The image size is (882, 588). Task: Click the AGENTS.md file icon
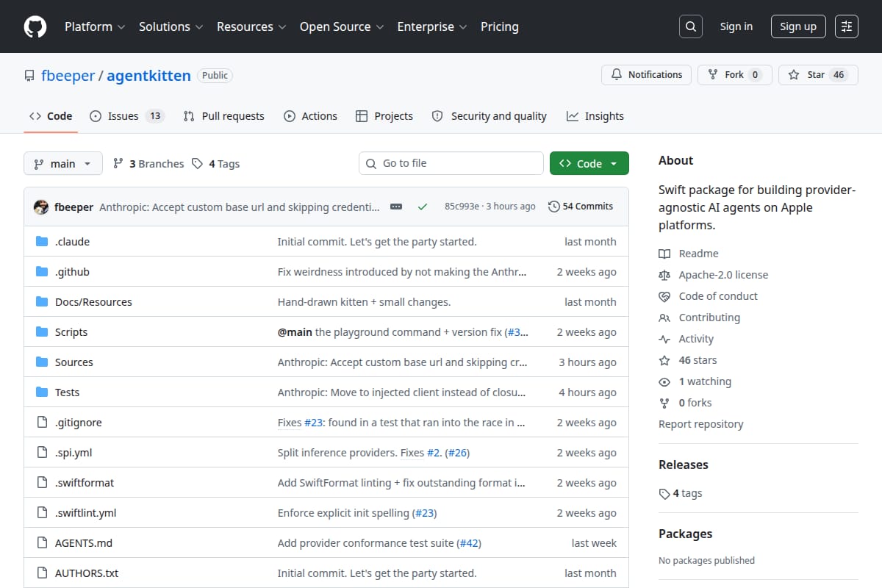[42, 543]
